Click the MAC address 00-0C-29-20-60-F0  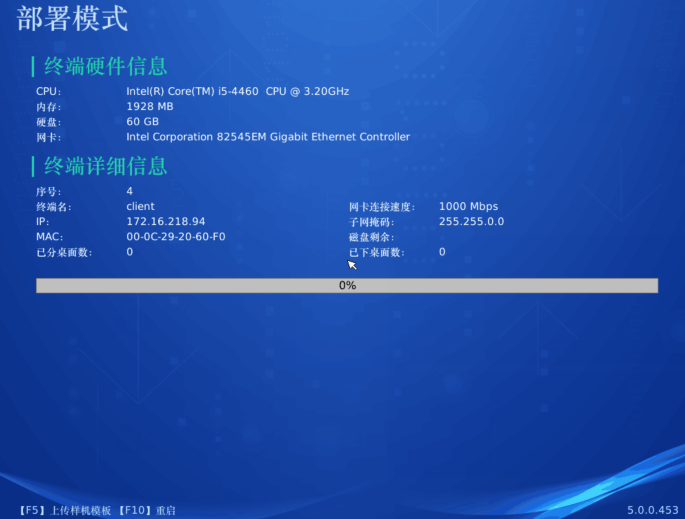coord(176,237)
